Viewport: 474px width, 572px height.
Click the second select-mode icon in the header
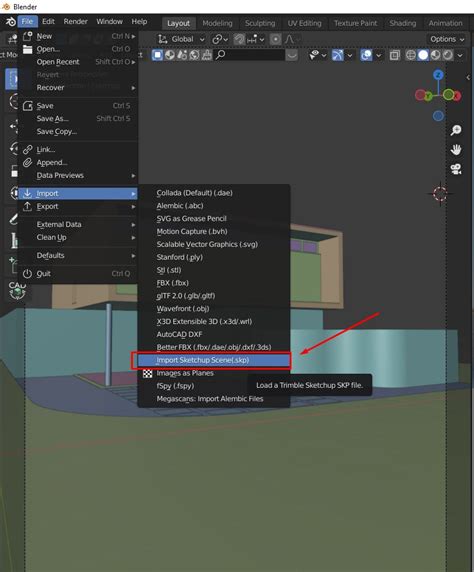tap(170, 55)
